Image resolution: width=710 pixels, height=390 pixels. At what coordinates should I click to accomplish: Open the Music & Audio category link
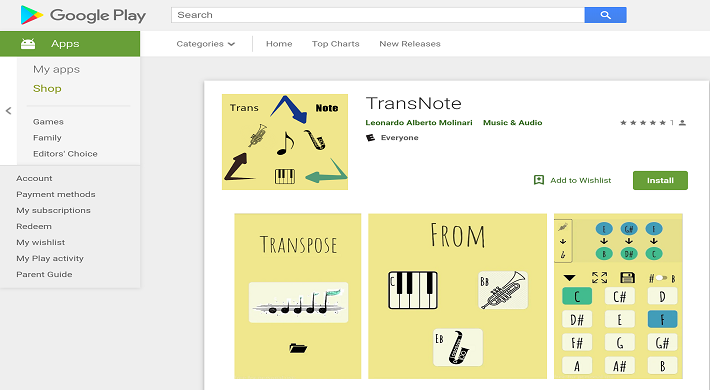click(513, 123)
